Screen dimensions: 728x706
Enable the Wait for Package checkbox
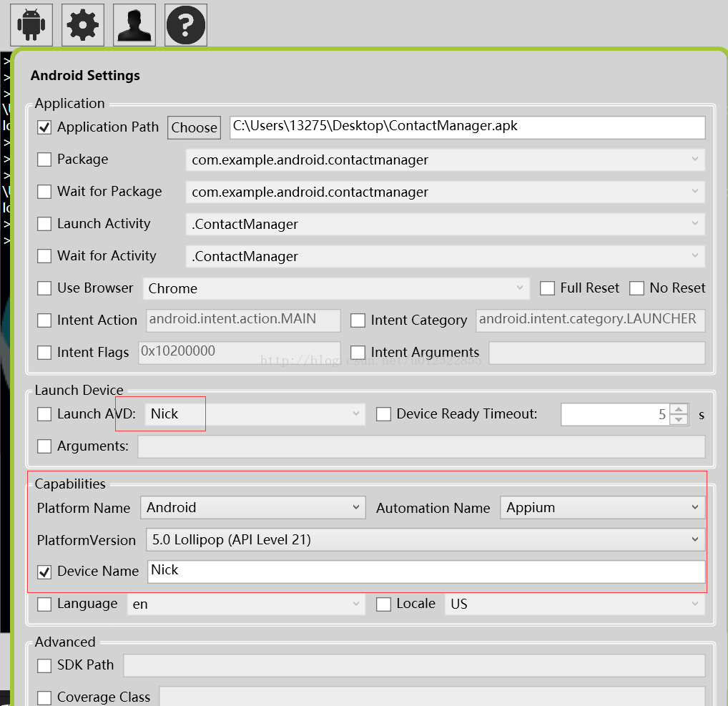[44, 192]
